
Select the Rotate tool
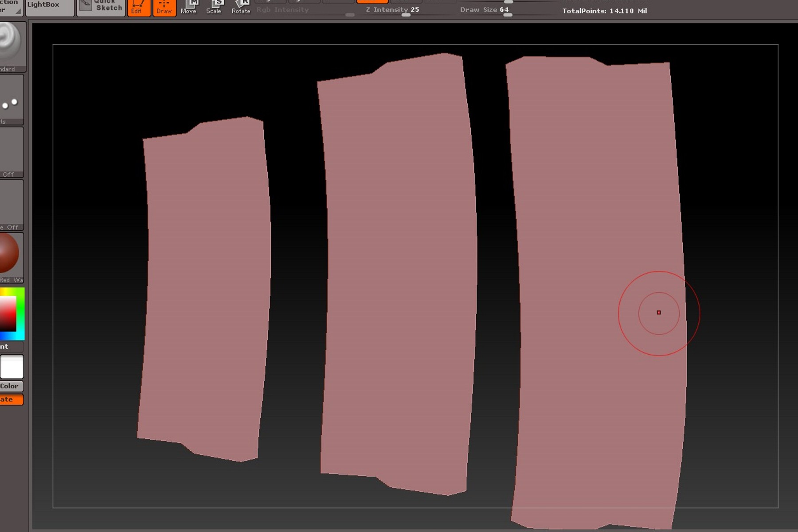click(x=241, y=8)
